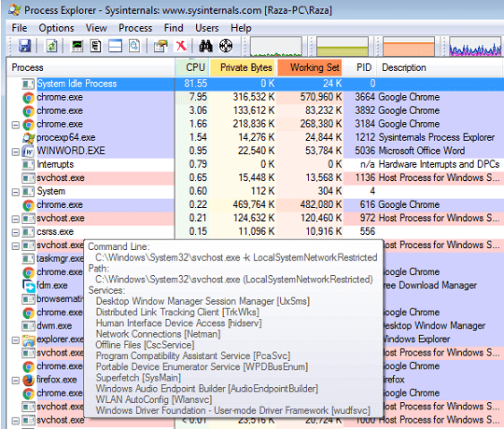
Task: Sort by Private Bytes column header
Action: (x=243, y=67)
